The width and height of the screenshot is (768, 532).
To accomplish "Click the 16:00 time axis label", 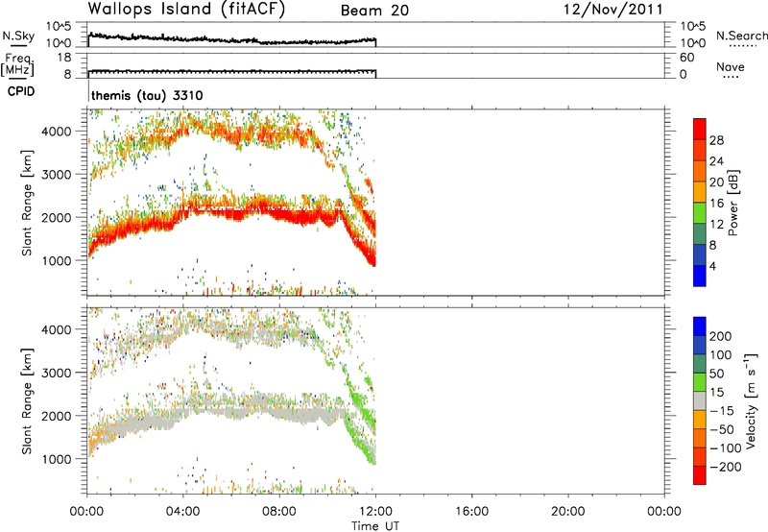I will point(471,512).
